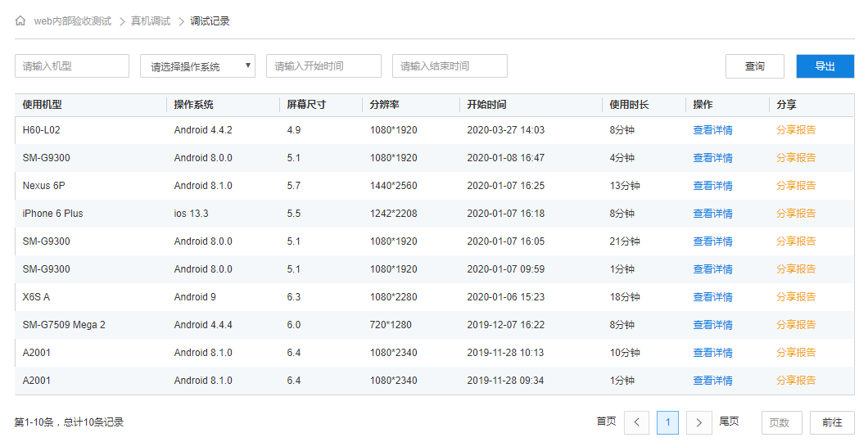Click 调试记录 breadcrumb item

coord(210,21)
